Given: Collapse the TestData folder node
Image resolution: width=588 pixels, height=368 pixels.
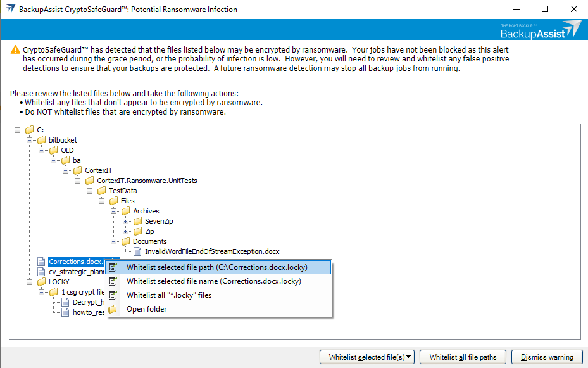Looking at the screenshot, I should (89, 191).
